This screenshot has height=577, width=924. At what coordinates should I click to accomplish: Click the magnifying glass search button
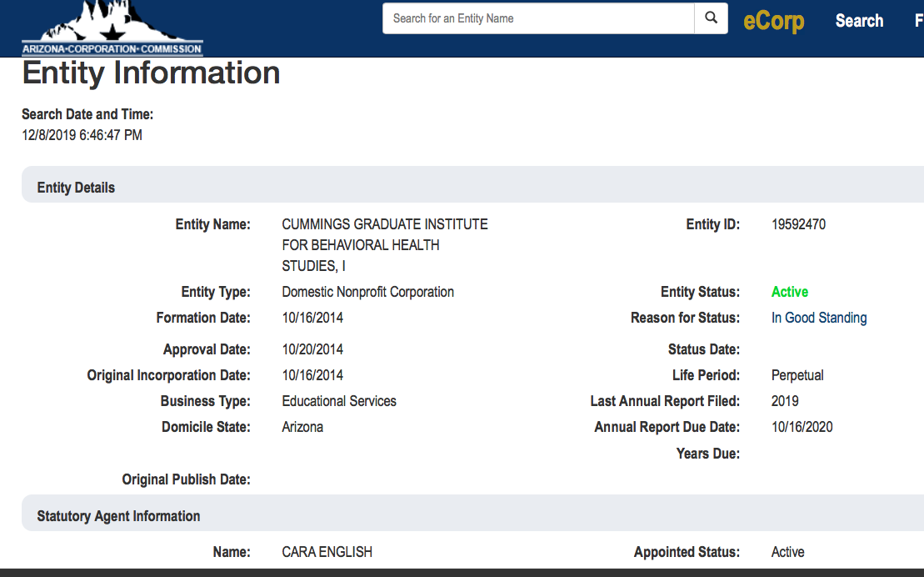pyautogui.click(x=711, y=18)
